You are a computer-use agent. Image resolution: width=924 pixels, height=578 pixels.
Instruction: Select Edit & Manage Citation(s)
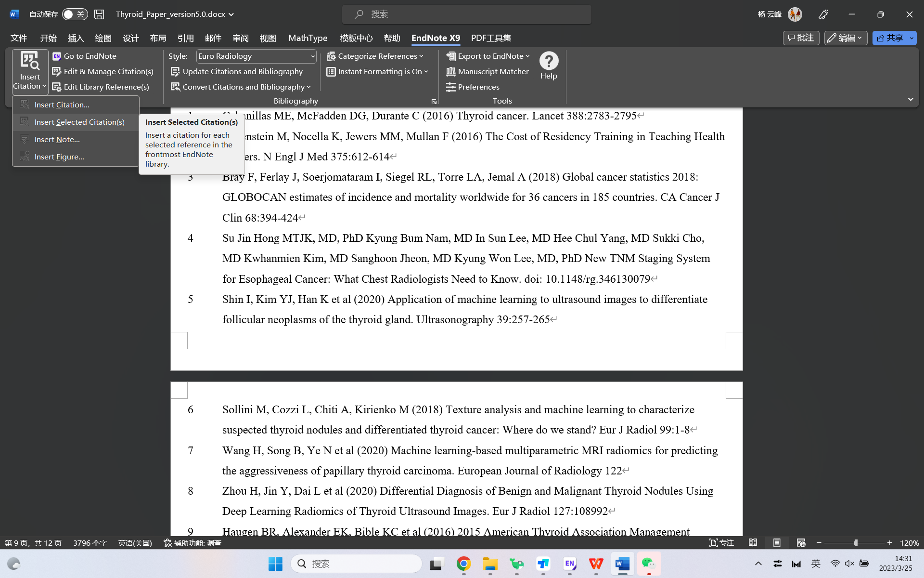tap(103, 71)
